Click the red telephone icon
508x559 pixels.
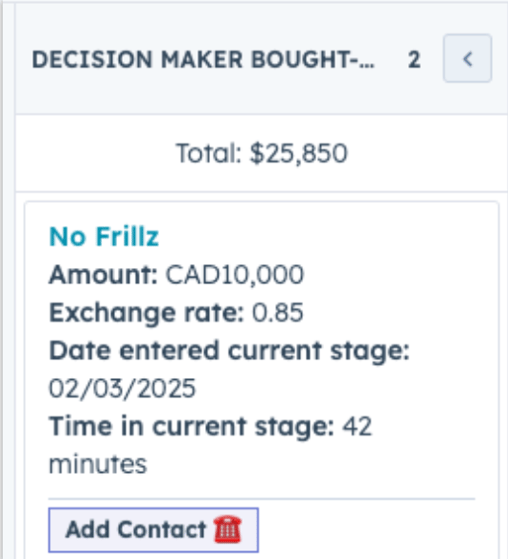coord(227,529)
